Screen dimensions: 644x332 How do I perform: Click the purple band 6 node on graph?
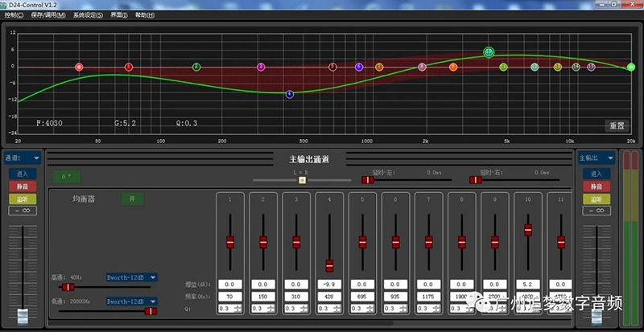click(x=359, y=67)
